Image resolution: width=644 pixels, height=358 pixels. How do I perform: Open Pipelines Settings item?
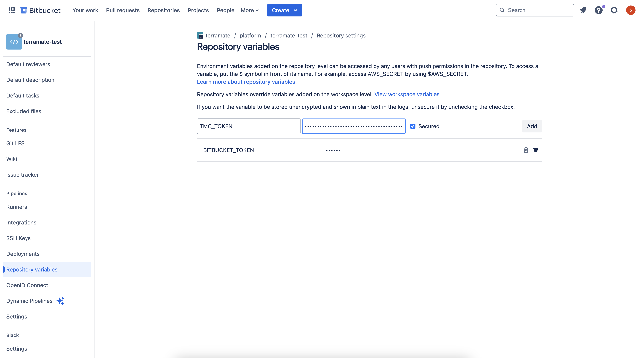pyautogui.click(x=17, y=316)
